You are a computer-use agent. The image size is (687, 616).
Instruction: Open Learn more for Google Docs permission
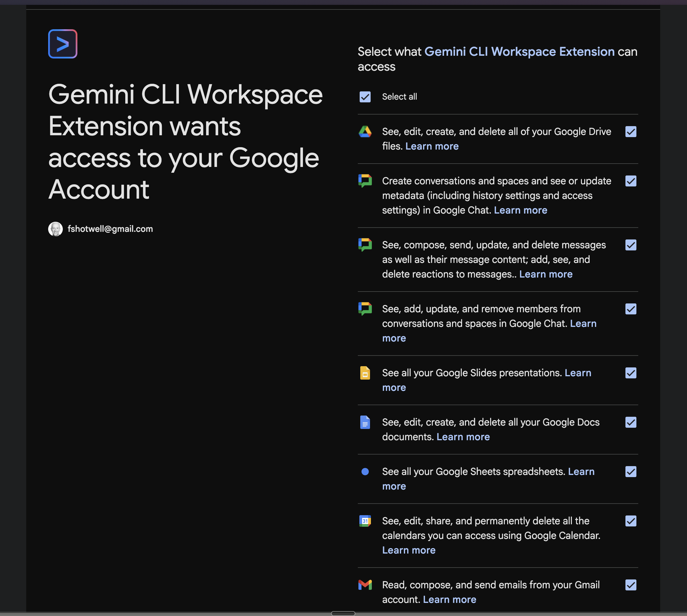pos(463,437)
